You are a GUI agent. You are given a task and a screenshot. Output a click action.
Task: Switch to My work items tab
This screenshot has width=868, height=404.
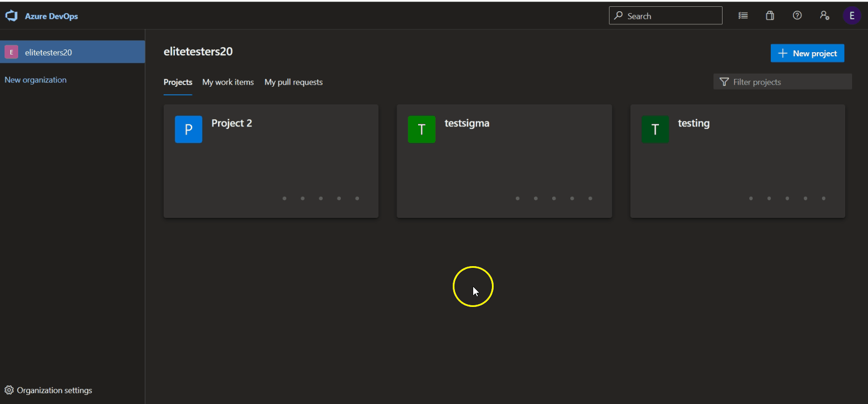click(x=228, y=82)
